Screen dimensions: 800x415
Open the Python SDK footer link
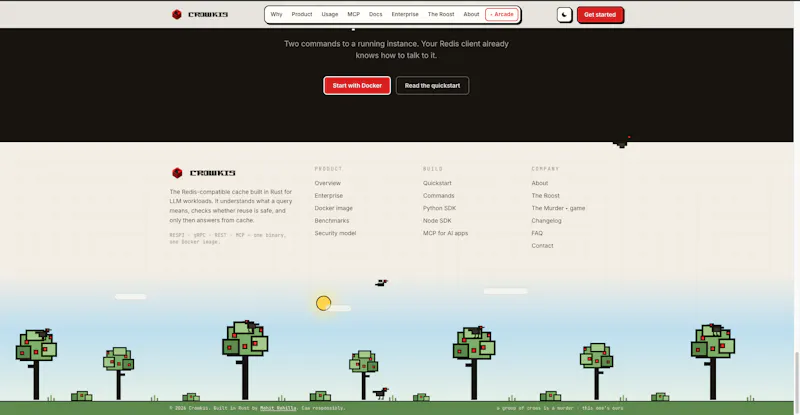point(439,208)
